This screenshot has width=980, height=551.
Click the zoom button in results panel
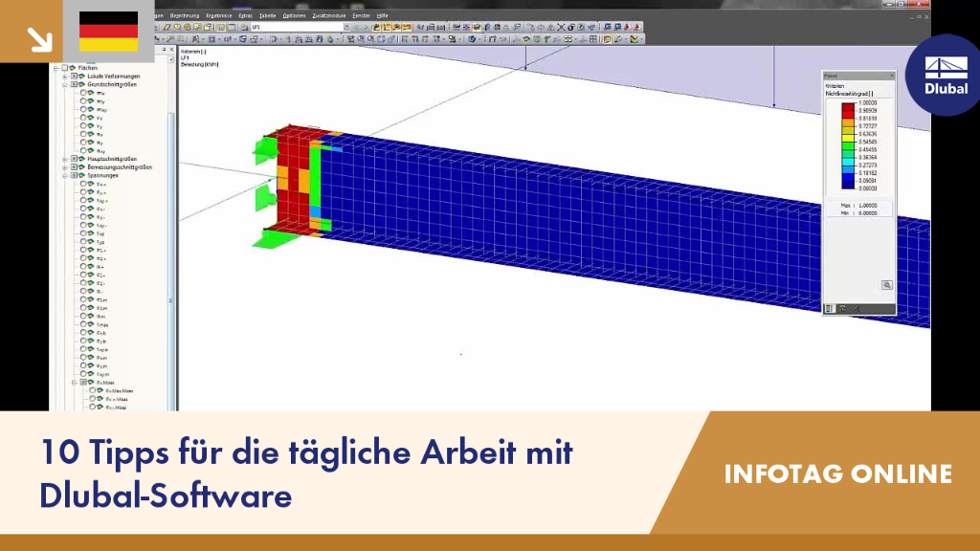(x=886, y=285)
